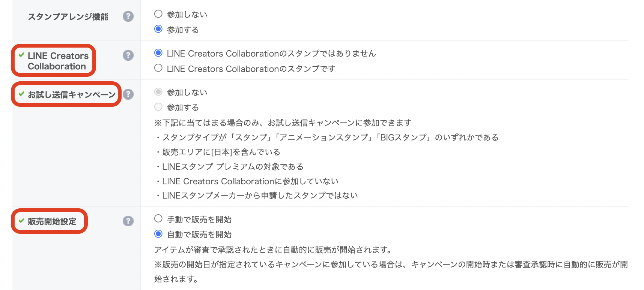Viewport: 644px width, 290px height.
Task: Choose Collaborationのスタンプではありません option
Action: pos(158,53)
